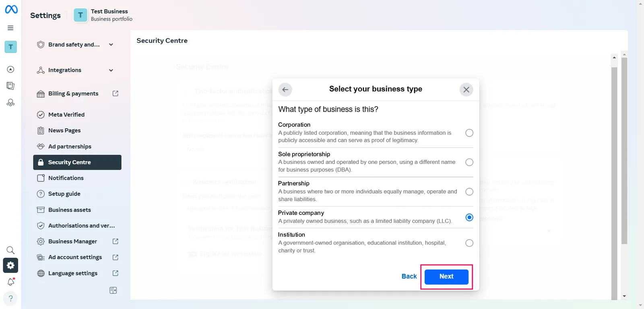Open Language settings external link icon
This screenshot has width=644, height=309.
point(116,273)
